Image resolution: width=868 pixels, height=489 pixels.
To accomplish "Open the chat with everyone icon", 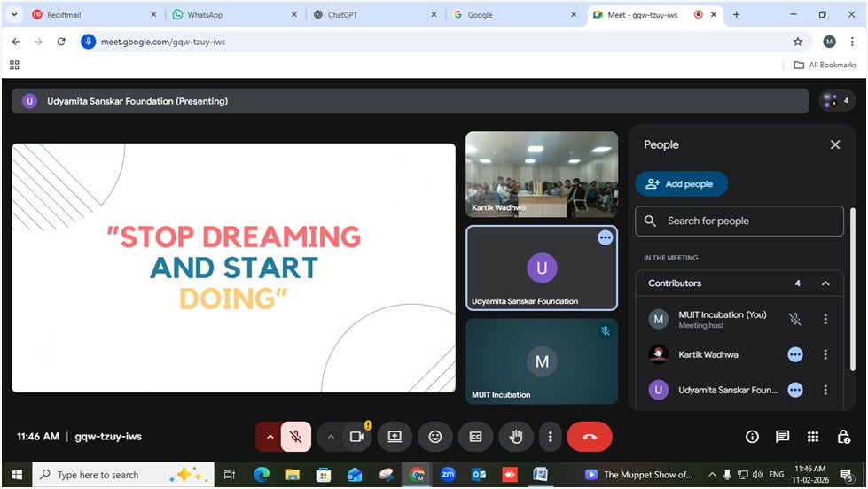I will click(782, 437).
